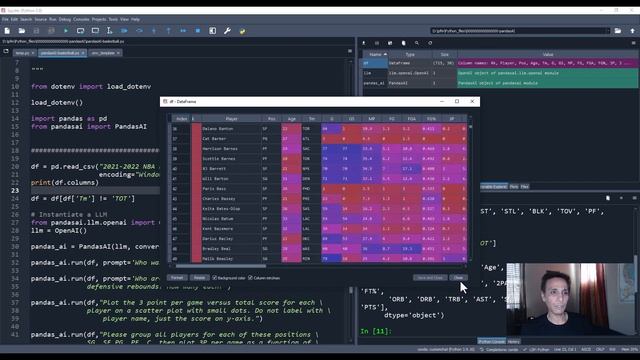Open the Help menu

pyautogui.click(x=135, y=19)
